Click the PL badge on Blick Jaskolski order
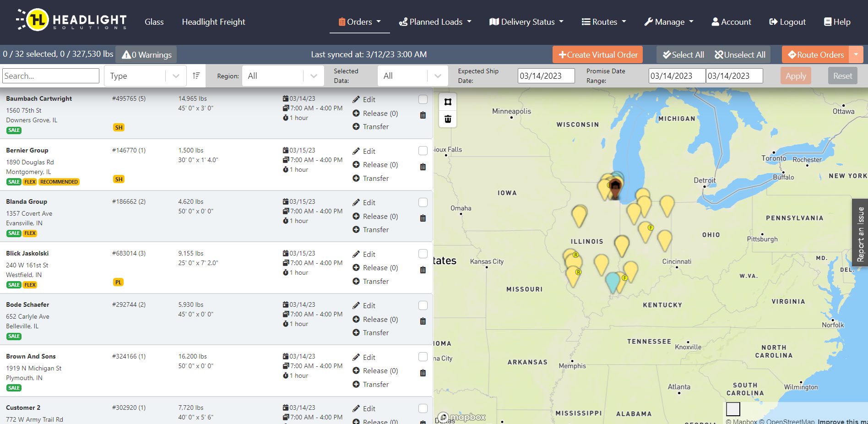This screenshot has width=868, height=424. 119,283
